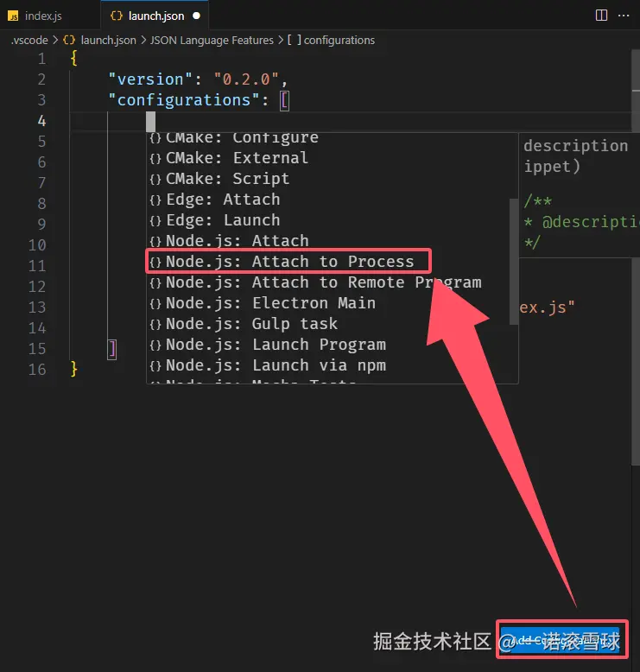The height and width of the screenshot is (672, 640).
Task: Click the suggestion list scrollbar thumb
Action: pyautogui.click(x=514, y=262)
